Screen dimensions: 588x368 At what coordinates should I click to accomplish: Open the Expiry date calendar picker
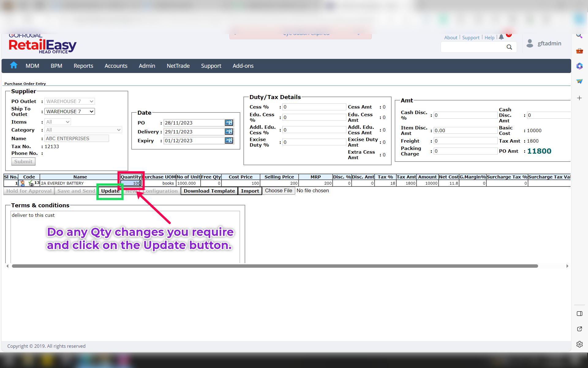pos(229,140)
